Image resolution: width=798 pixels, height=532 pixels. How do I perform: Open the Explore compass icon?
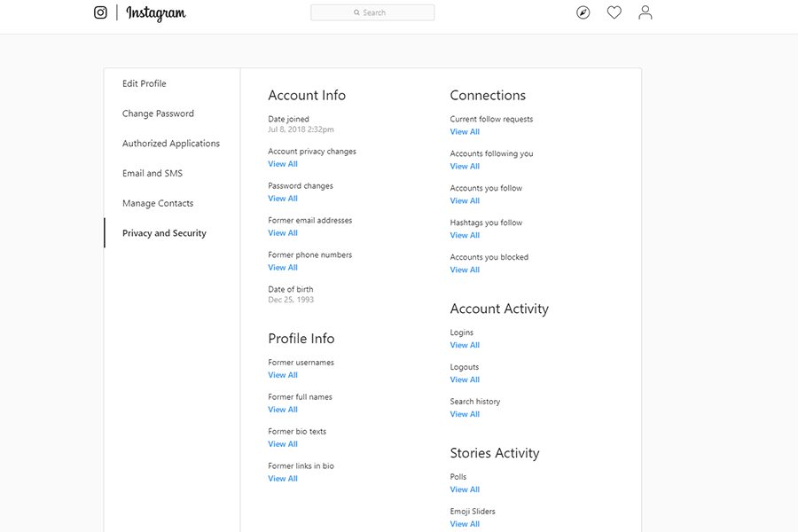click(x=583, y=12)
